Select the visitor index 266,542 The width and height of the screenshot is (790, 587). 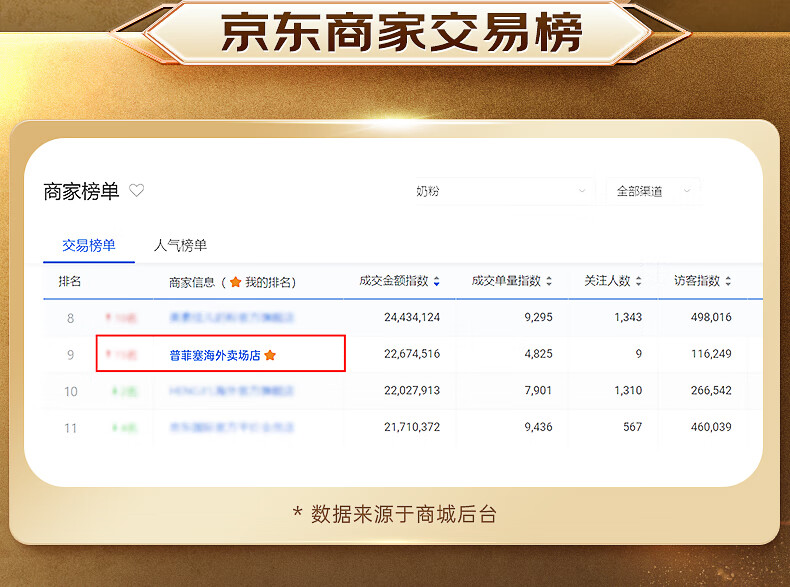click(x=711, y=390)
